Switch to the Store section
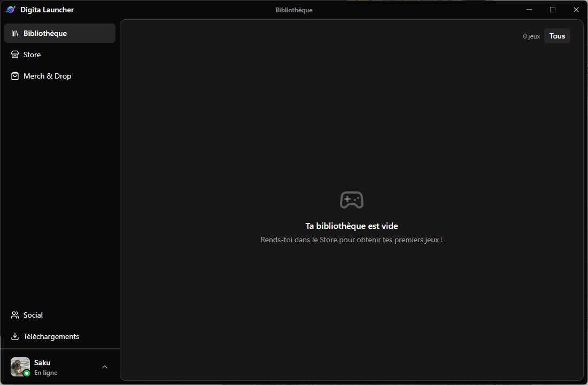The image size is (588, 385). point(32,54)
